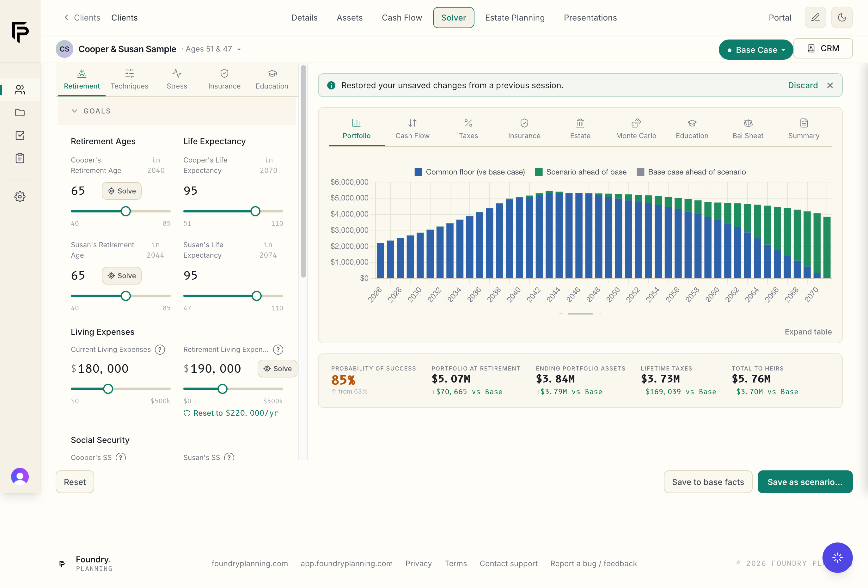868x588 pixels.
Task: Click the user avatar in sidebar
Action: pos(20,477)
